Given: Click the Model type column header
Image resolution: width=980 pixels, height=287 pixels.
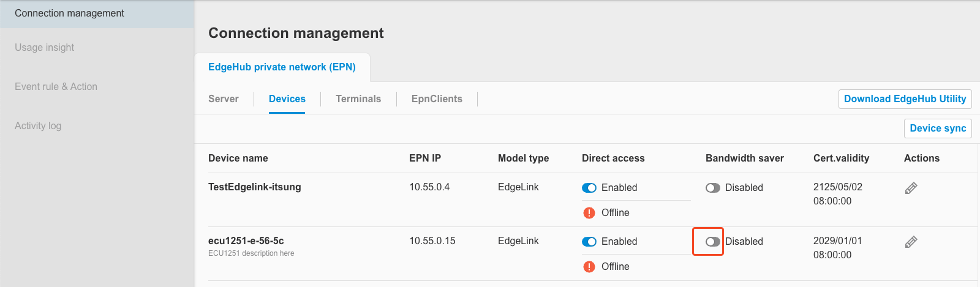Looking at the screenshot, I should point(523,158).
